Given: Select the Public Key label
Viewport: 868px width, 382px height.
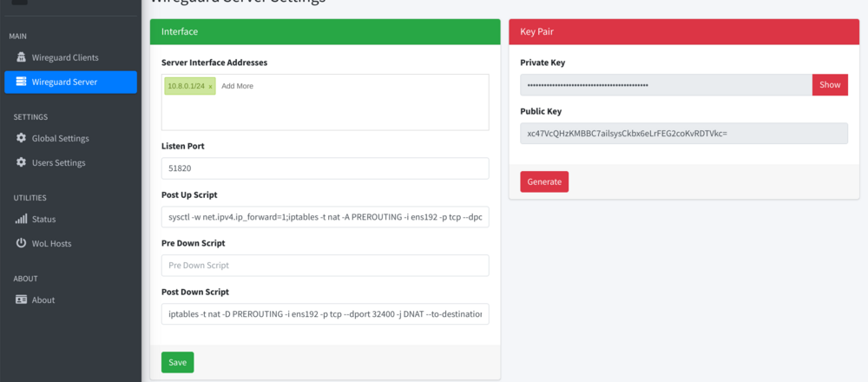Looking at the screenshot, I should (541, 111).
